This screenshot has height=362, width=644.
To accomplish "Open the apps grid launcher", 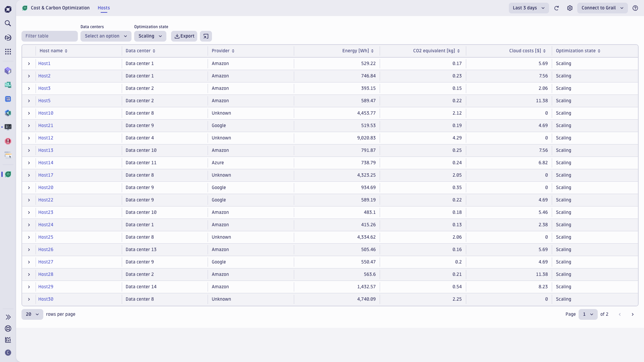I will point(8,52).
